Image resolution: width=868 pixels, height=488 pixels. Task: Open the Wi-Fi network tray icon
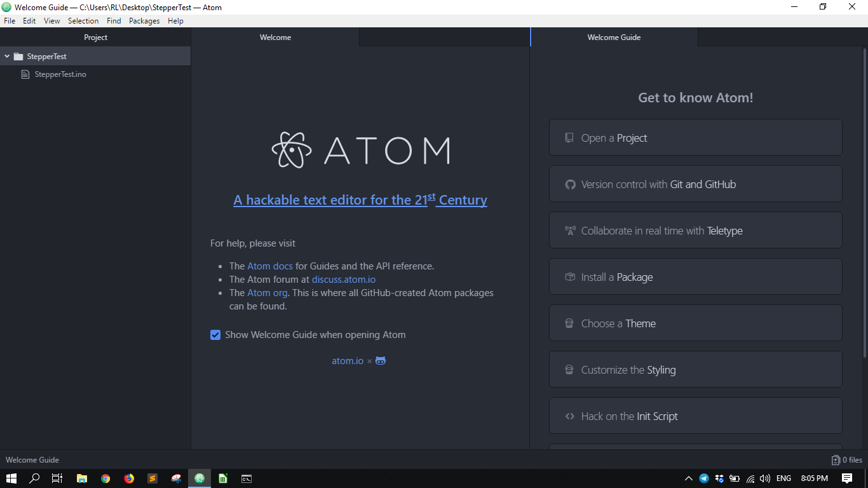point(750,478)
